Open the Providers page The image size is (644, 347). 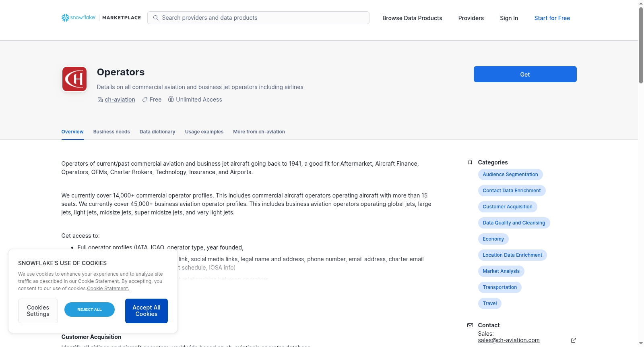coord(471,18)
